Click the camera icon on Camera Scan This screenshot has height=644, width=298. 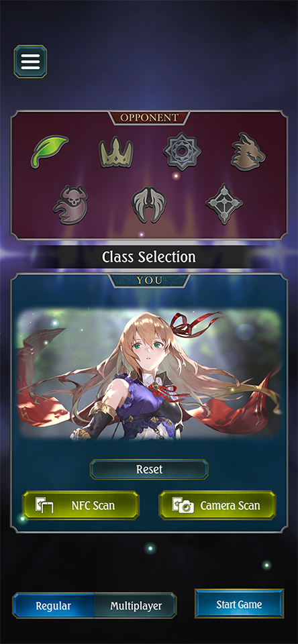coord(183,506)
